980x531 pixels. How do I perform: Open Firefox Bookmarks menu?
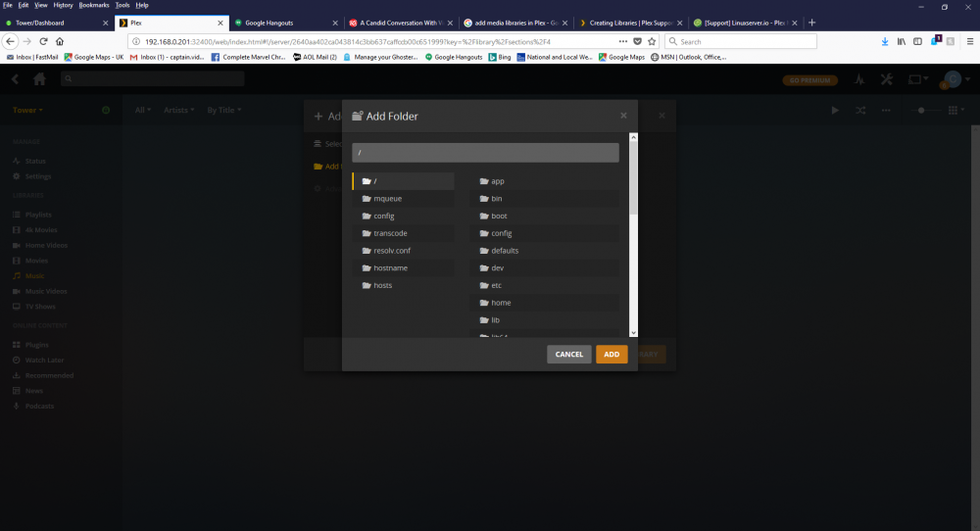(x=94, y=5)
